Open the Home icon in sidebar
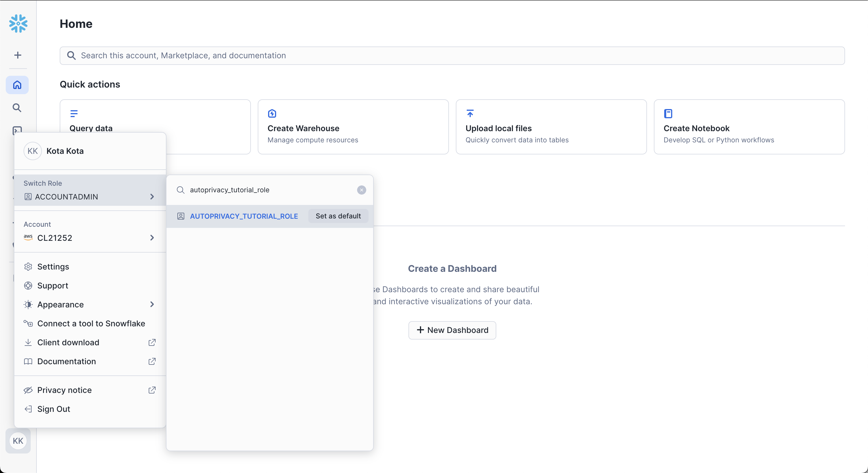This screenshot has height=473, width=868. click(17, 85)
